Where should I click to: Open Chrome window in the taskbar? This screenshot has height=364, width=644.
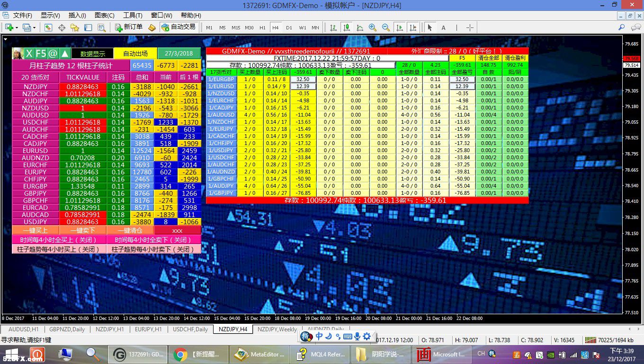(198, 354)
